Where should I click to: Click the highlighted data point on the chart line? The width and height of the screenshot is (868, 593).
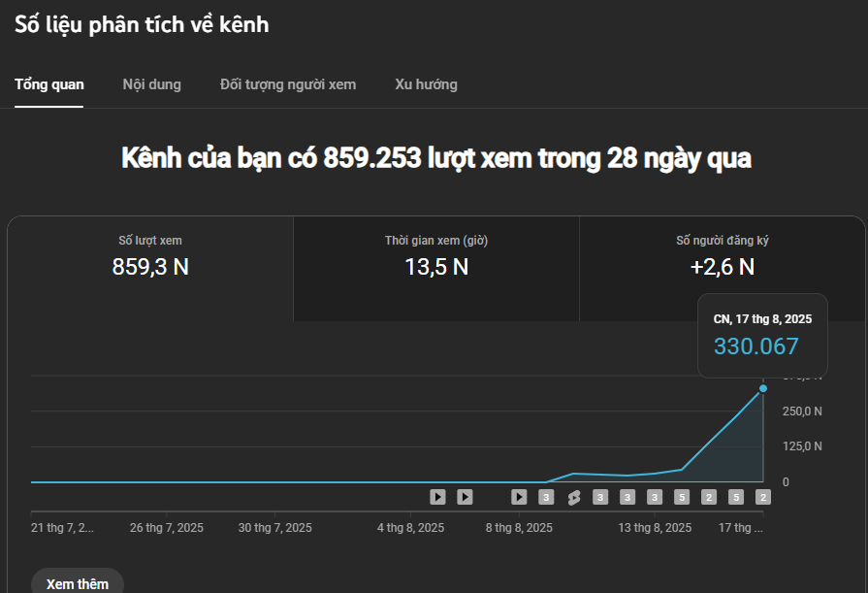[763, 388]
